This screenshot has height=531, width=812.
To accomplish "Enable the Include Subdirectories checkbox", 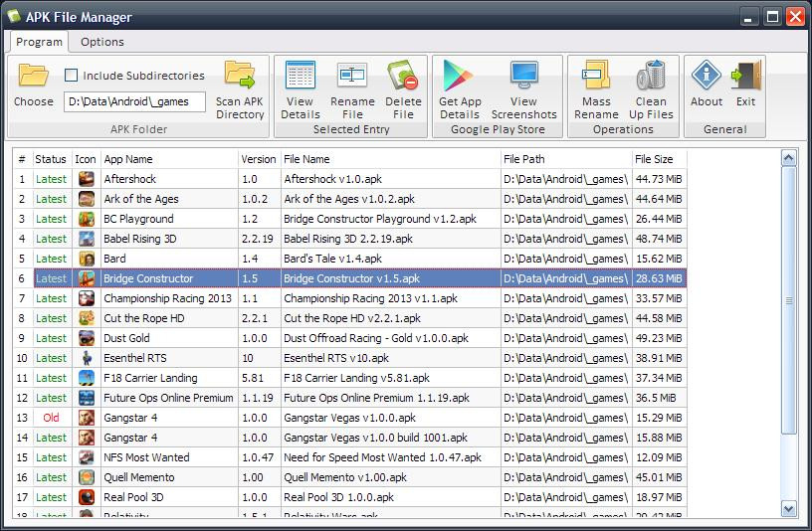I will [71, 76].
